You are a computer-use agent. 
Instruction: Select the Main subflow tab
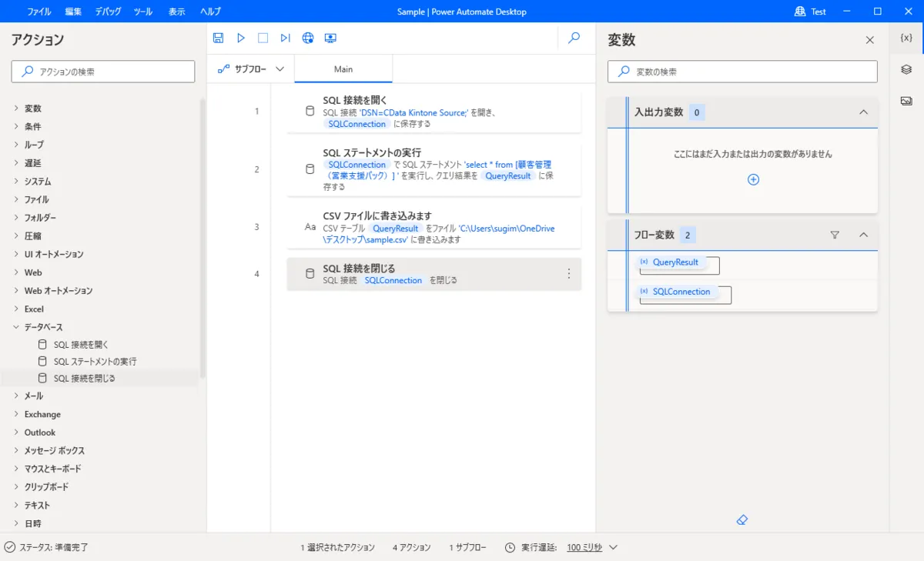(x=343, y=68)
